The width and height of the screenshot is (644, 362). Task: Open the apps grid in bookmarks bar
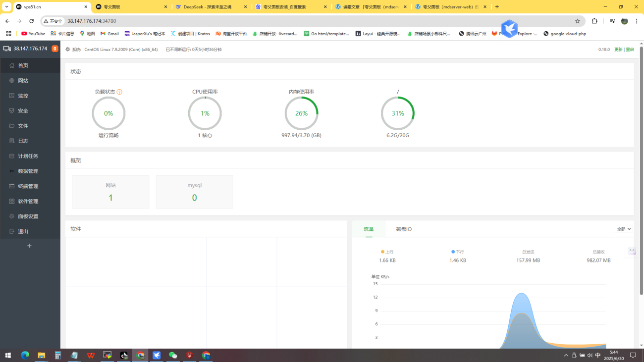8,34
